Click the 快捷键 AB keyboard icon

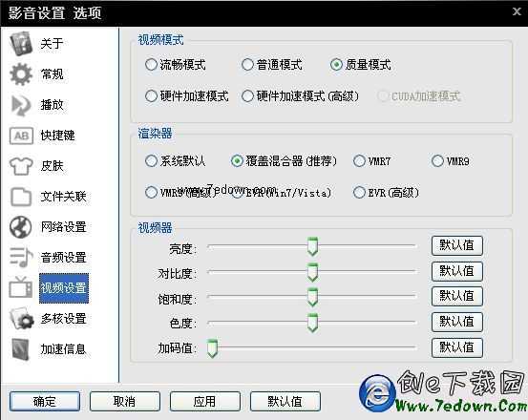click(21, 136)
